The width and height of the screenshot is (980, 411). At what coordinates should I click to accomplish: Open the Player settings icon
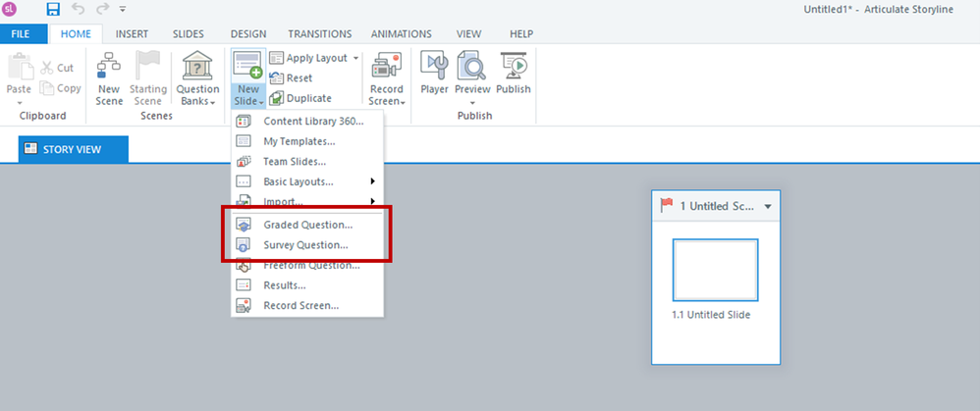[x=434, y=66]
